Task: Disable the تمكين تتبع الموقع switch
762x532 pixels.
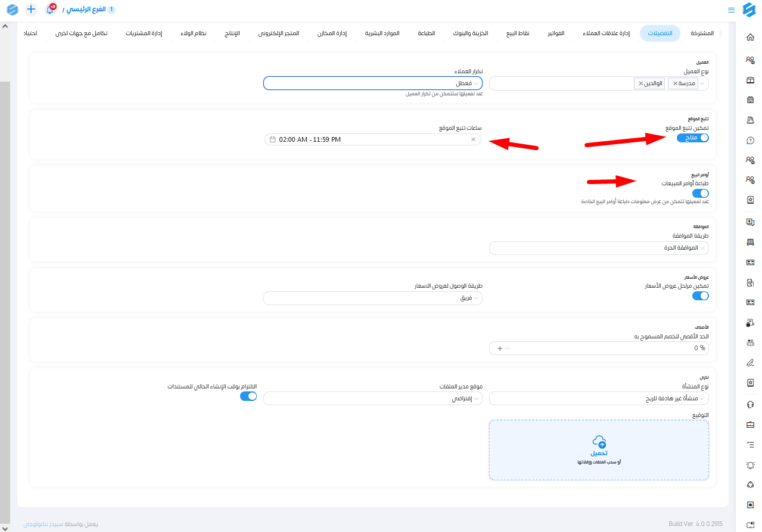Action: pyautogui.click(x=692, y=138)
